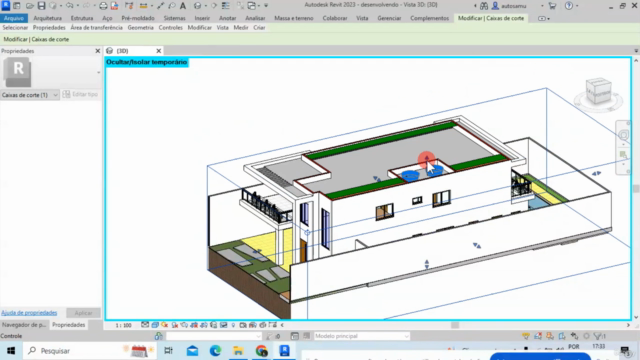
Task: Open the Sistemas ribbon tab
Action: [174, 18]
